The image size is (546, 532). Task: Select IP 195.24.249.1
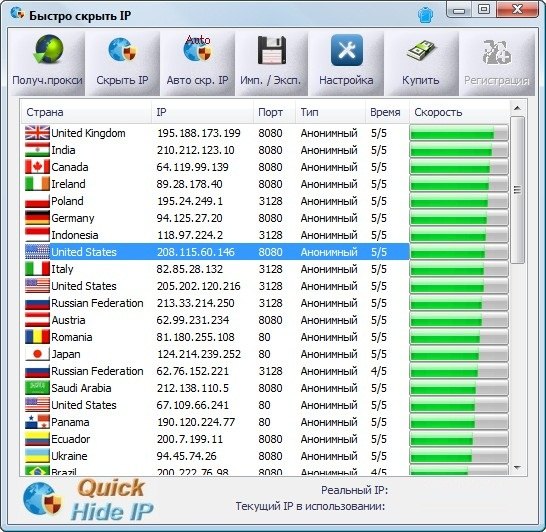tap(190, 201)
